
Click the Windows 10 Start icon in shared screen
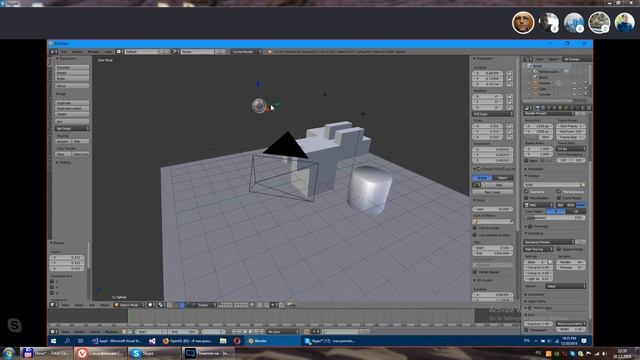point(53,341)
